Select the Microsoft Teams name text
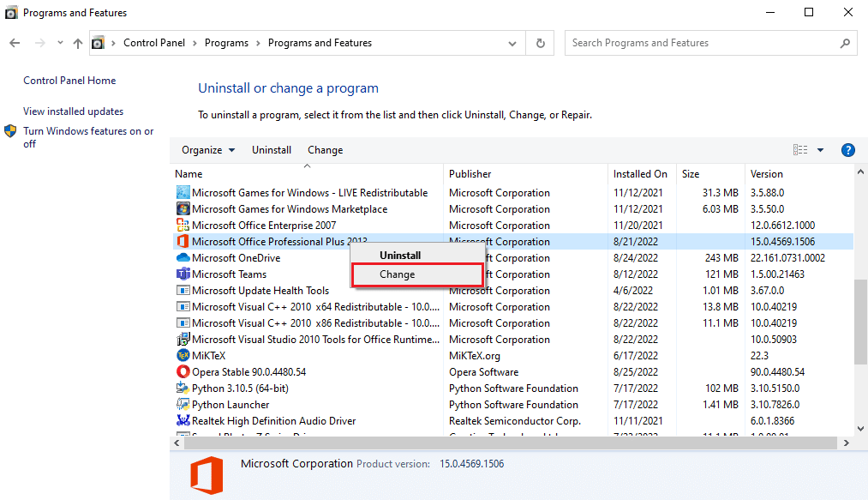This screenshot has width=868, height=500. (229, 274)
